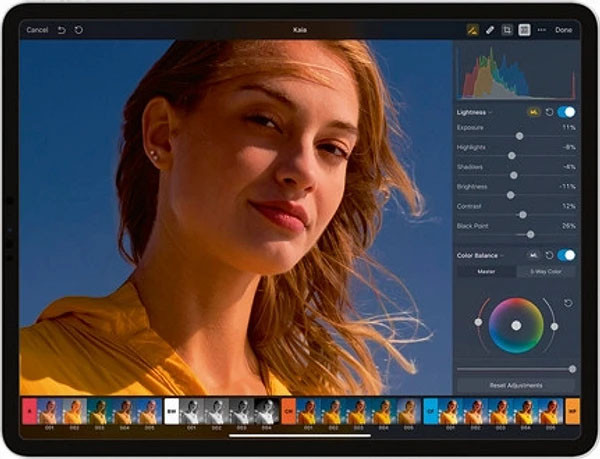Viewport: 600px width, 459px height.
Task: Expand the Color Balance section dropdown
Action: pos(500,256)
